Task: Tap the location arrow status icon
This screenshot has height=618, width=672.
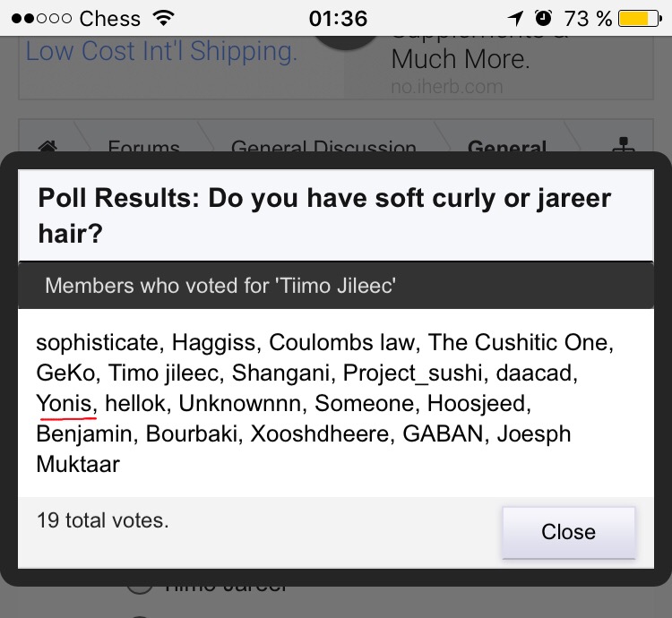Action: [515, 18]
